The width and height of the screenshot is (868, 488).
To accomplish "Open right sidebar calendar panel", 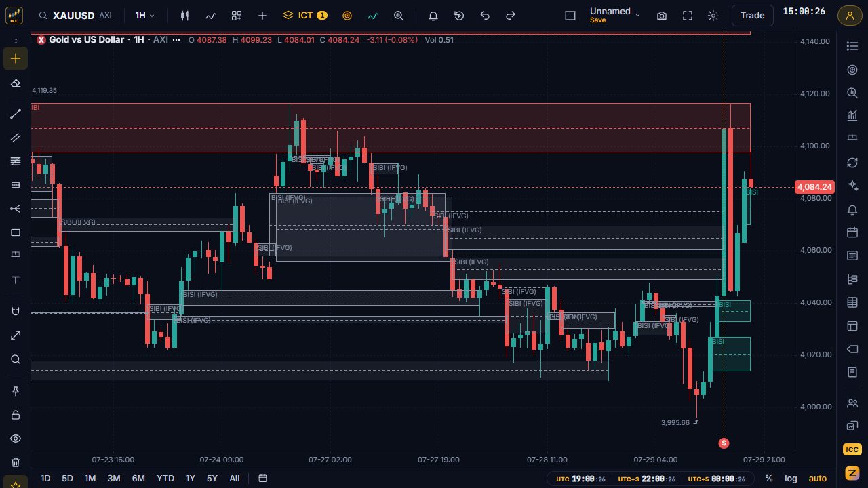I will point(852,232).
